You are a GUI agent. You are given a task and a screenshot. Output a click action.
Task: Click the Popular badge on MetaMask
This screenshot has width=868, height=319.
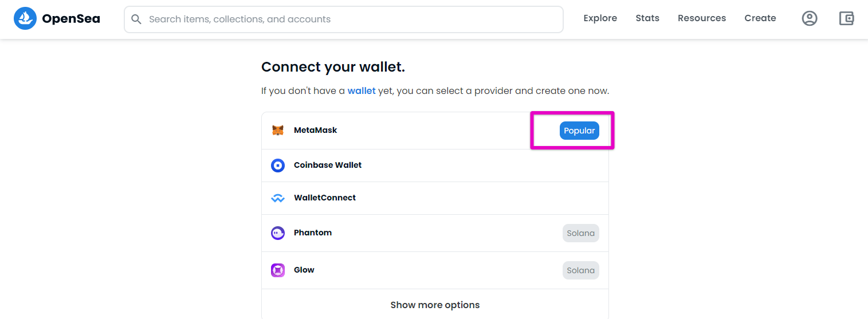(579, 131)
